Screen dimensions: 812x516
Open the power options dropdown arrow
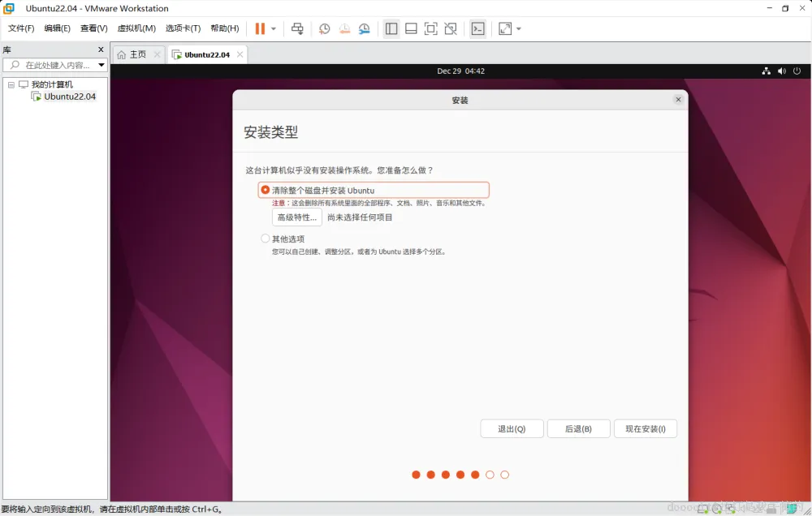(274, 29)
